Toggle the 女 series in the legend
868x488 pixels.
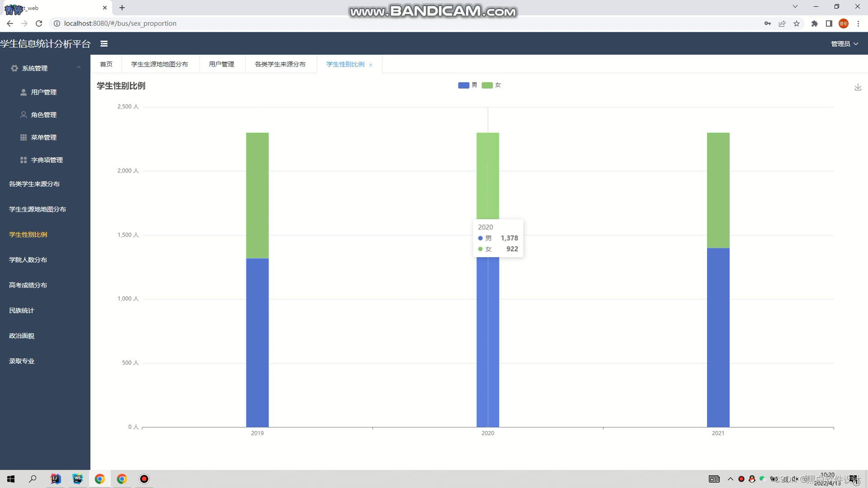tap(491, 85)
